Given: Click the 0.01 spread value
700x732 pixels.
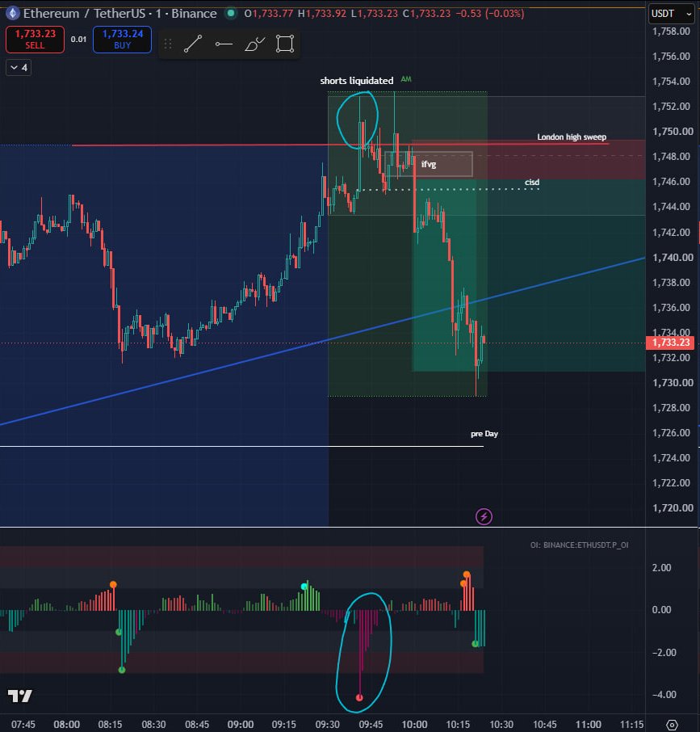Looking at the screenshot, I should 78,40.
